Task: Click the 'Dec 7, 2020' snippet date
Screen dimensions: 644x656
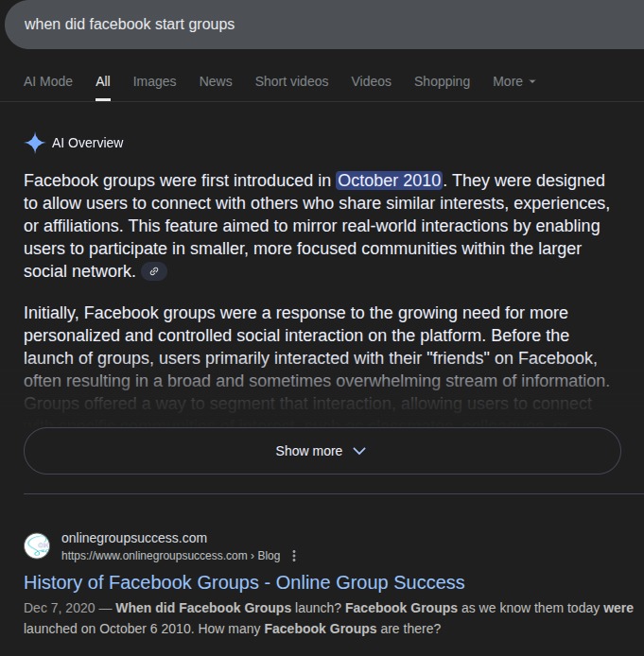Action: [x=60, y=608]
